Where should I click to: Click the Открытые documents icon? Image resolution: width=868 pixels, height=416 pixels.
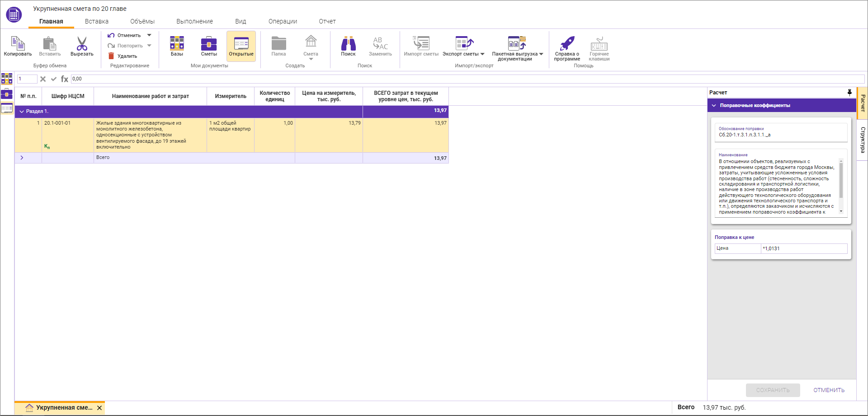click(241, 43)
